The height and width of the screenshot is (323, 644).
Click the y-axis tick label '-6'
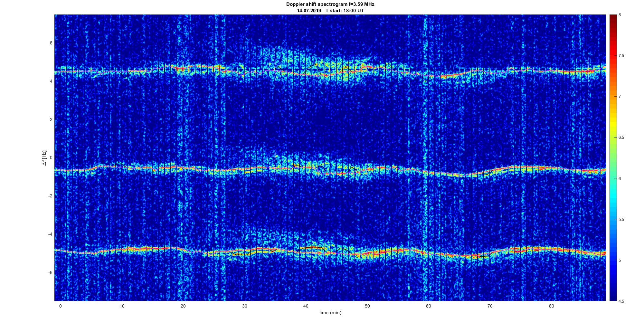[x=50, y=272]
